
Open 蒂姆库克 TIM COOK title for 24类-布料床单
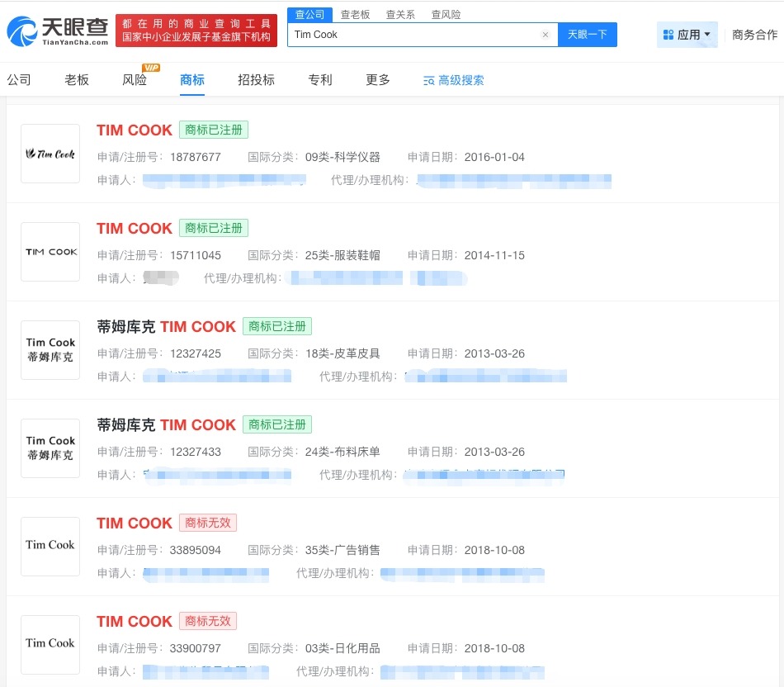[x=166, y=424]
